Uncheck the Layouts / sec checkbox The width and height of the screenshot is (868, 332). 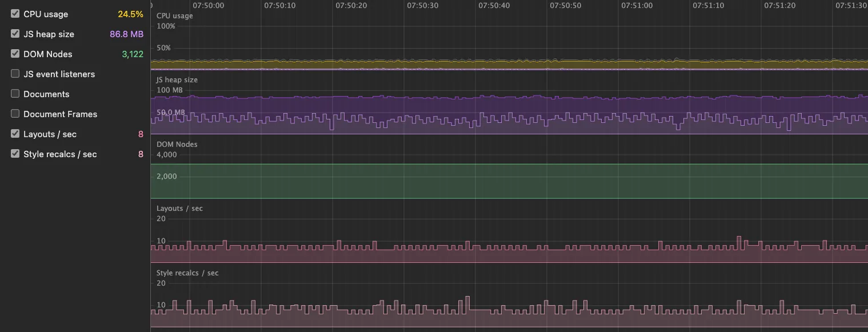(15, 134)
